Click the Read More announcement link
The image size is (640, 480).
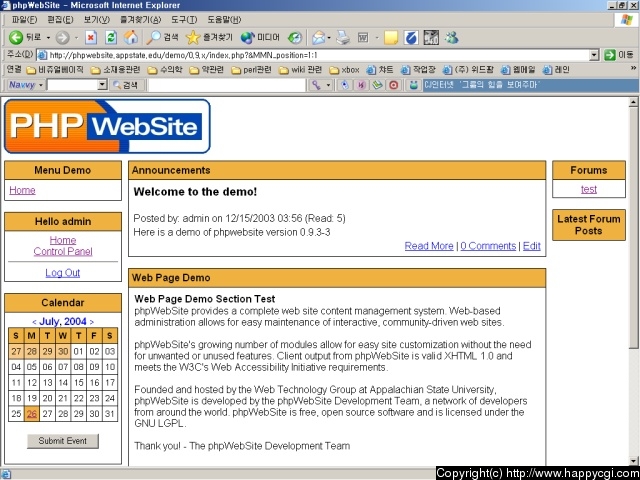[x=429, y=246]
